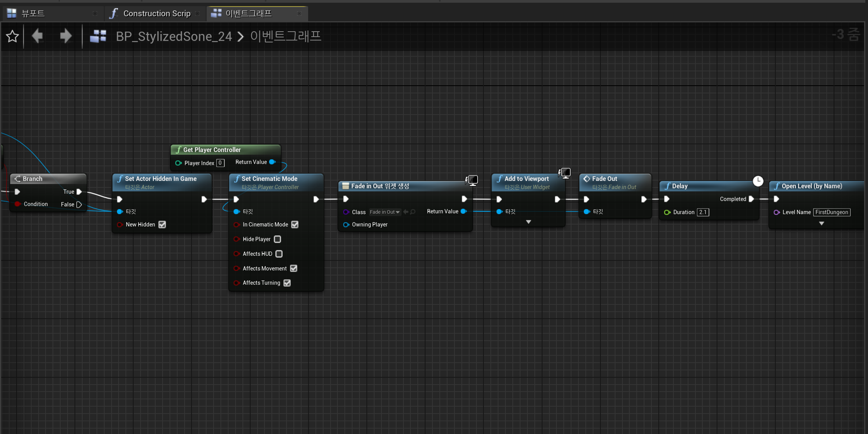Switch to the Construction Scrip tab

157,13
